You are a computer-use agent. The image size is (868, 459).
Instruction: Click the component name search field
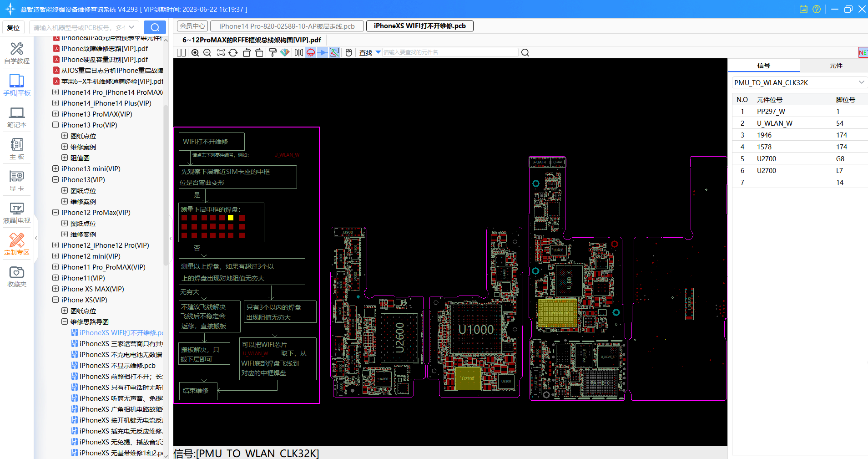click(450, 52)
